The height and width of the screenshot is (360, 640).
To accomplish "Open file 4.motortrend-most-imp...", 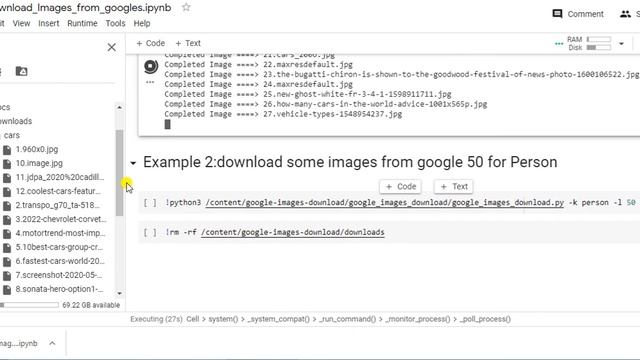I will pos(60,233).
